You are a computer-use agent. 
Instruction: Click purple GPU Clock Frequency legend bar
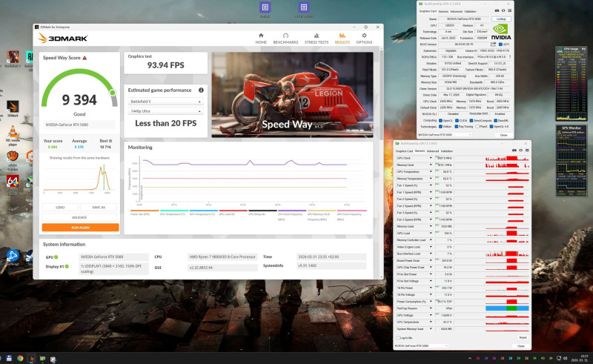tap(292, 211)
